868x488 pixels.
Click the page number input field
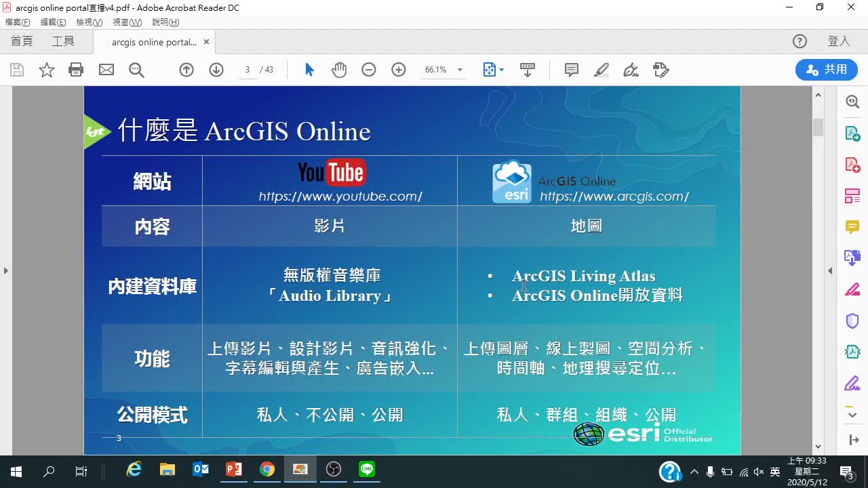click(248, 70)
